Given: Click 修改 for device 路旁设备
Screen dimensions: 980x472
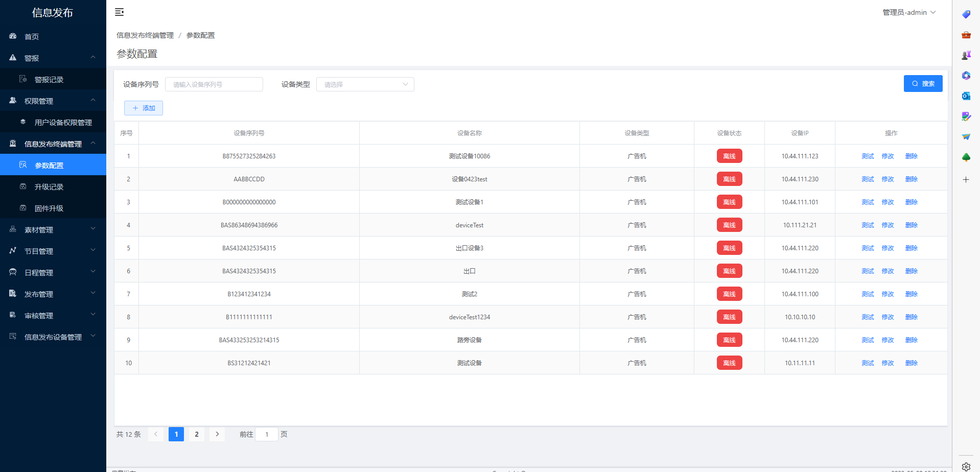Looking at the screenshot, I should 888,340.
